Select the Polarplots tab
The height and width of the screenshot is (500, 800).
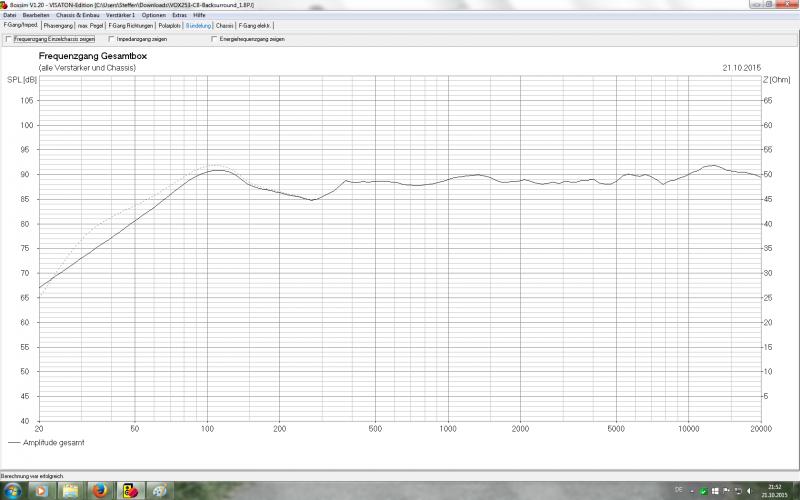(169, 25)
